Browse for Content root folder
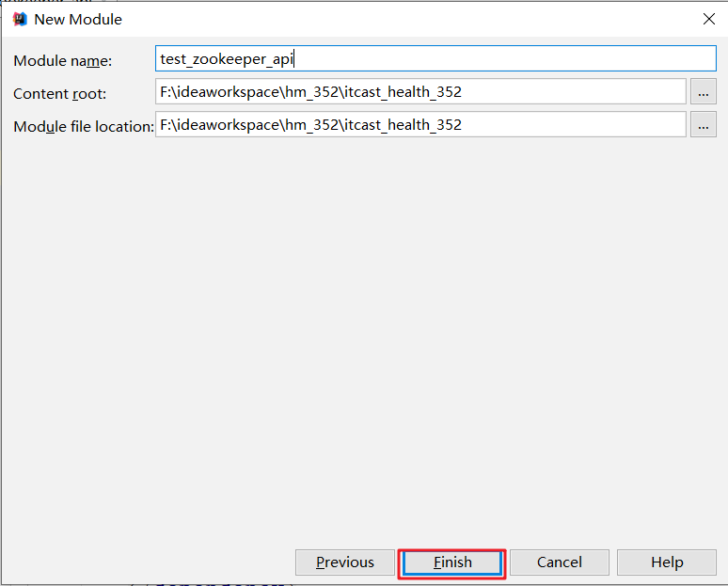The image size is (728, 586). 703,92
